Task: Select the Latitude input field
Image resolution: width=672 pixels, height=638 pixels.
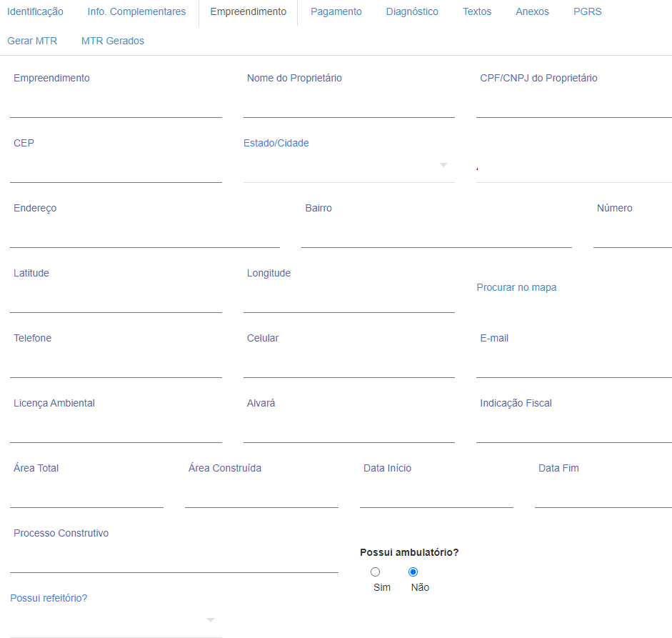Action: pyautogui.click(x=116, y=298)
